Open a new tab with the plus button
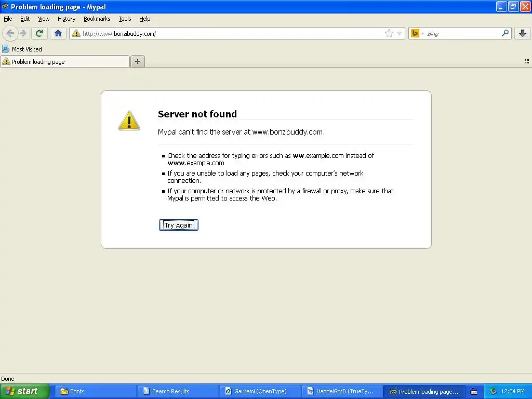 137,61
